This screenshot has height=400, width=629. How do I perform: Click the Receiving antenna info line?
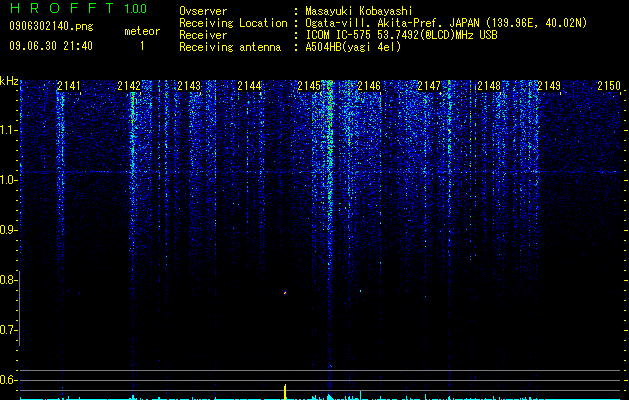290,47
